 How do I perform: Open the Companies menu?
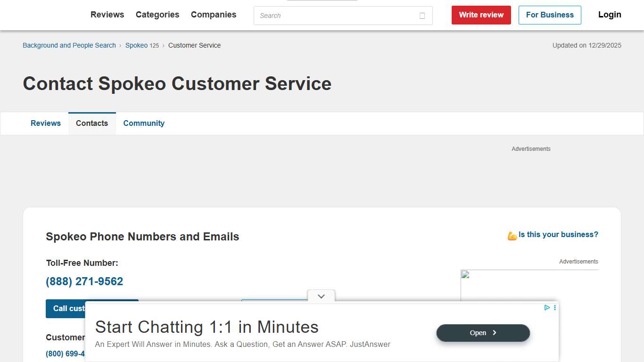pyautogui.click(x=213, y=15)
